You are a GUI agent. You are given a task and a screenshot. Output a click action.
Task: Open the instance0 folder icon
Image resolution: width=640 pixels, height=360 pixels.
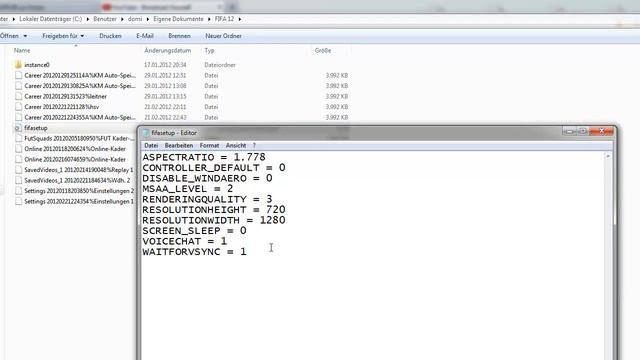tap(18, 64)
